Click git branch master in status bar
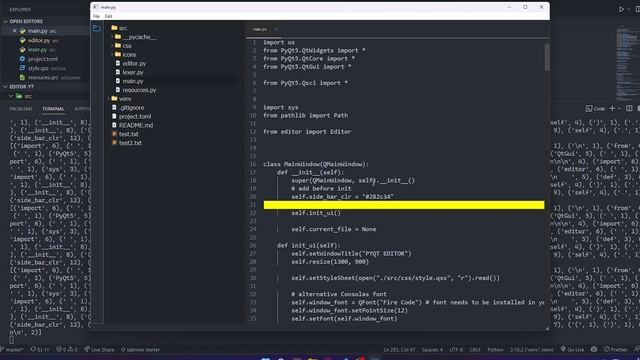Viewport: 640px width, 360px height. click(x=13, y=350)
